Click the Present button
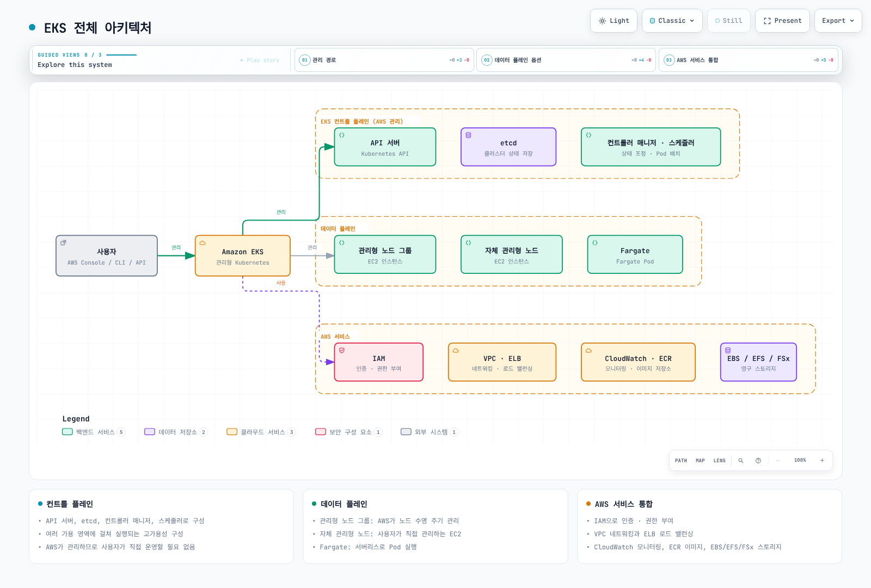This screenshot has height=588, width=871. (x=782, y=21)
